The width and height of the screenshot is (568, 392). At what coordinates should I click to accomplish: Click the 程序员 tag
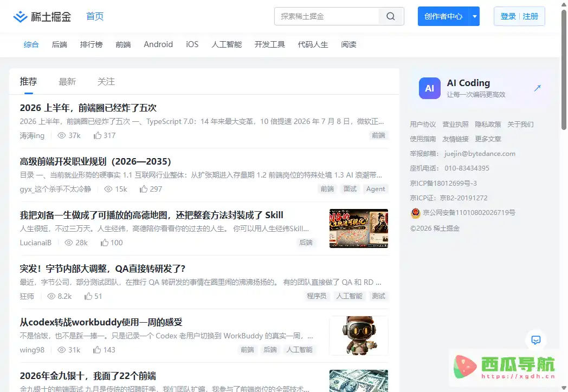pos(317,296)
